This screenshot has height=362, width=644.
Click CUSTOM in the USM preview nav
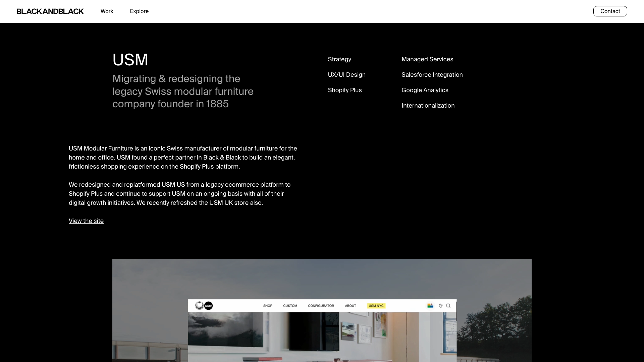290,306
